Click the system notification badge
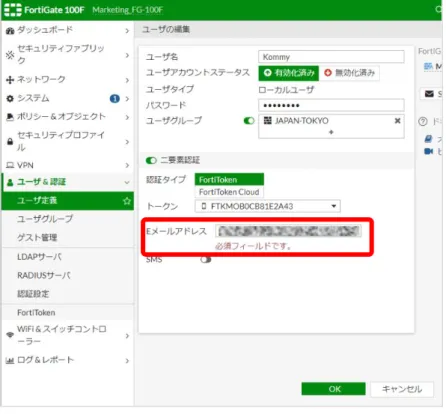The width and height of the screenshot is (446, 414). point(115,98)
